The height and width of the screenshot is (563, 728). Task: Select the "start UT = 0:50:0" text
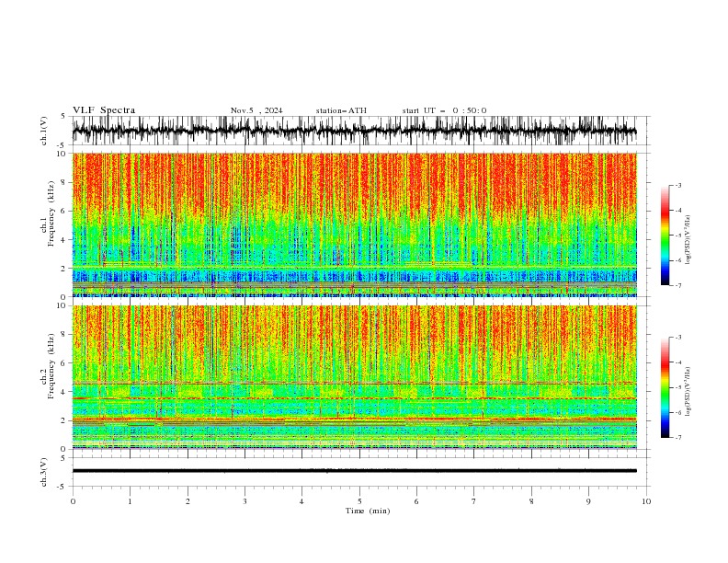pyautogui.click(x=444, y=110)
